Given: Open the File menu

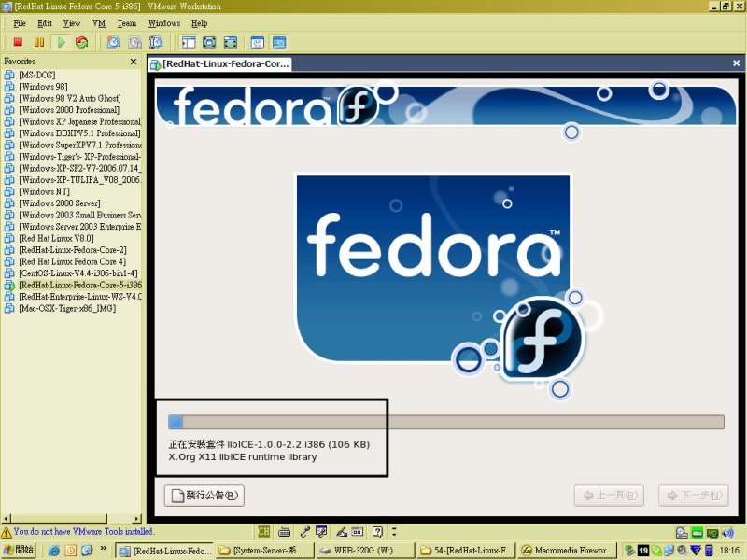Looking at the screenshot, I should [x=20, y=22].
